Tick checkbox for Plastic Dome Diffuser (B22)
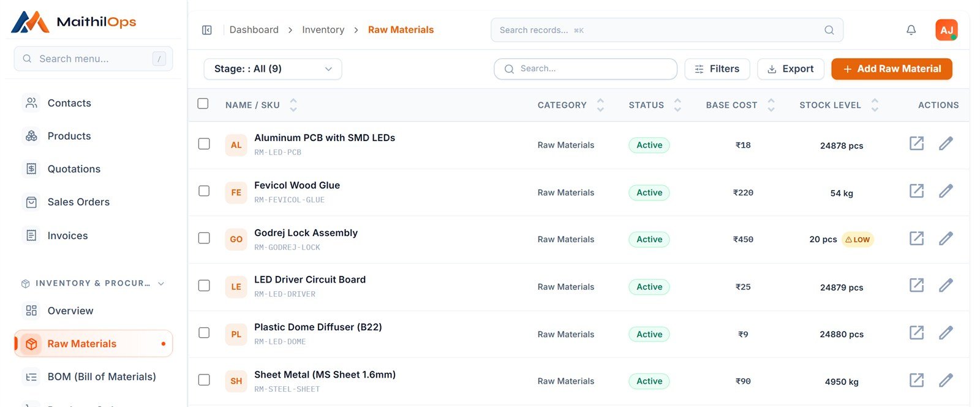The image size is (980, 407). click(x=204, y=333)
